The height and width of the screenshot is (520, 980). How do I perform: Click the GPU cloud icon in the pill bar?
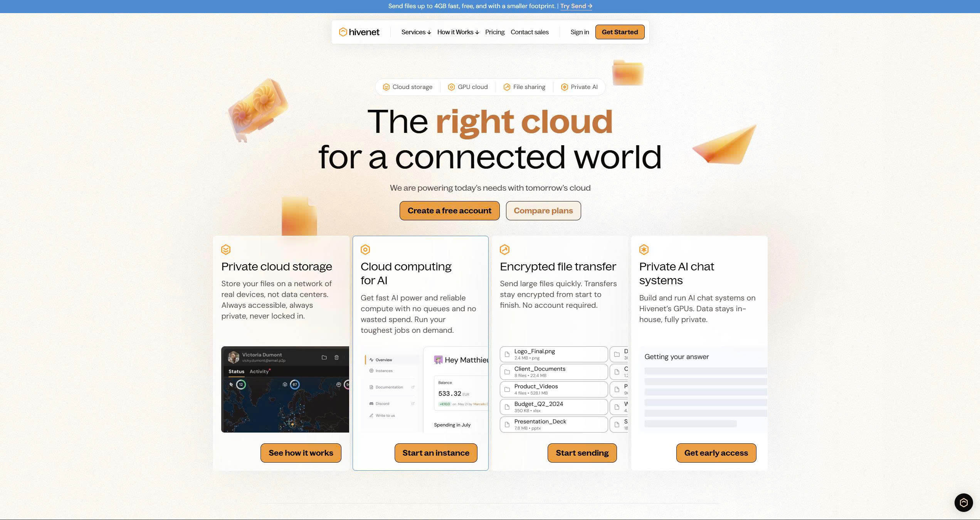click(451, 87)
